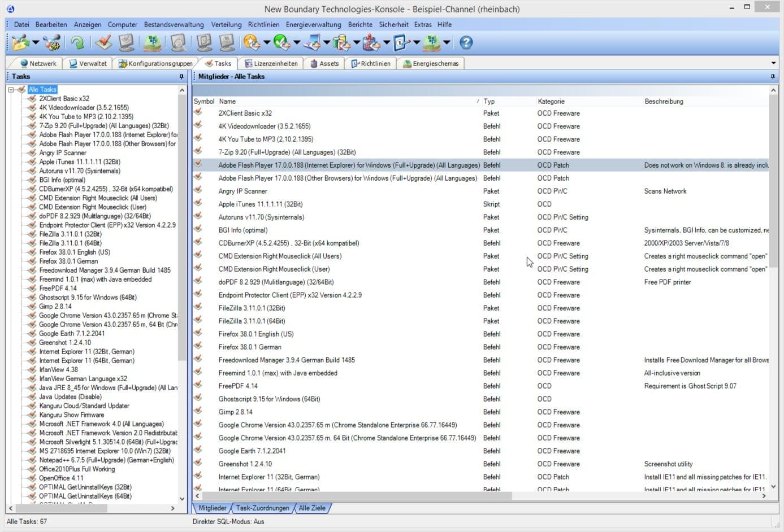This screenshot has height=532, width=784.
Task: Collapse the Alle Tasks tree node
Action: [10, 89]
